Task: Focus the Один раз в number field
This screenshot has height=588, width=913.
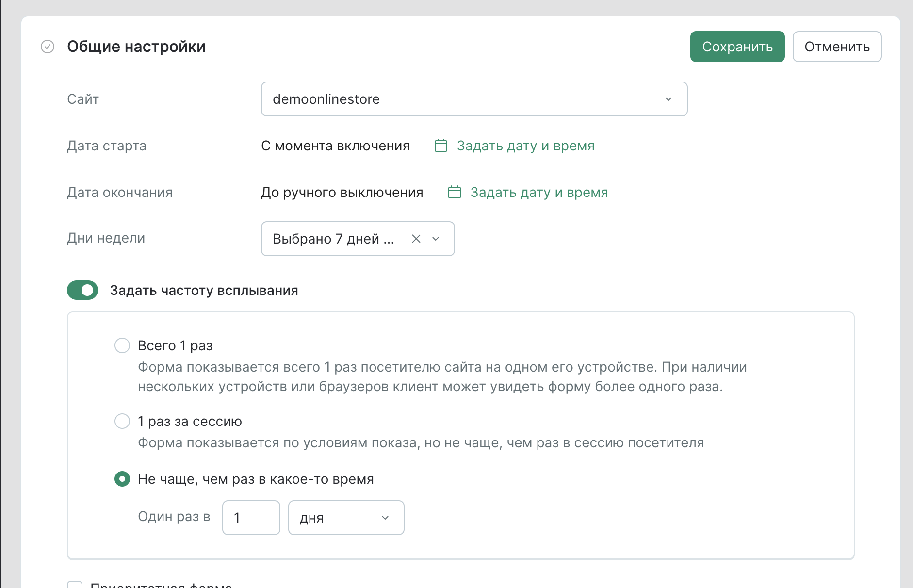Action: [x=251, y=518]
